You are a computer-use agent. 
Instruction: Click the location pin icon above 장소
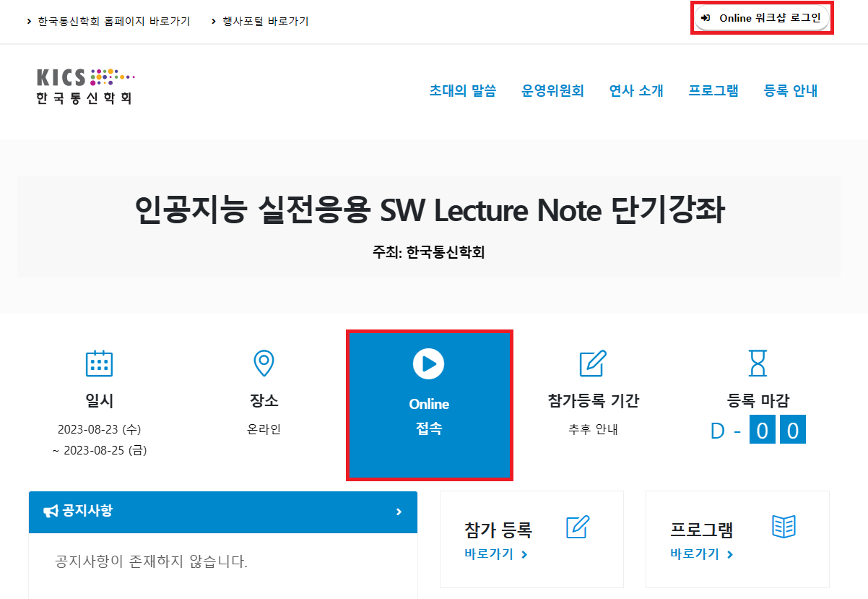click(x=264, y=363)
